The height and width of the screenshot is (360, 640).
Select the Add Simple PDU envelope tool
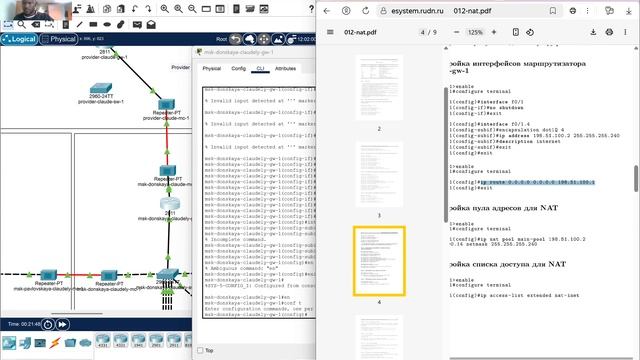(x=137, y=25)
